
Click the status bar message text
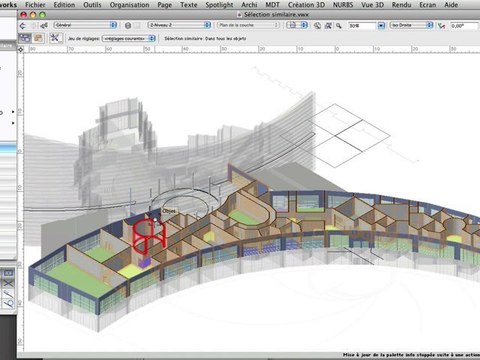(x=411, y=355)
